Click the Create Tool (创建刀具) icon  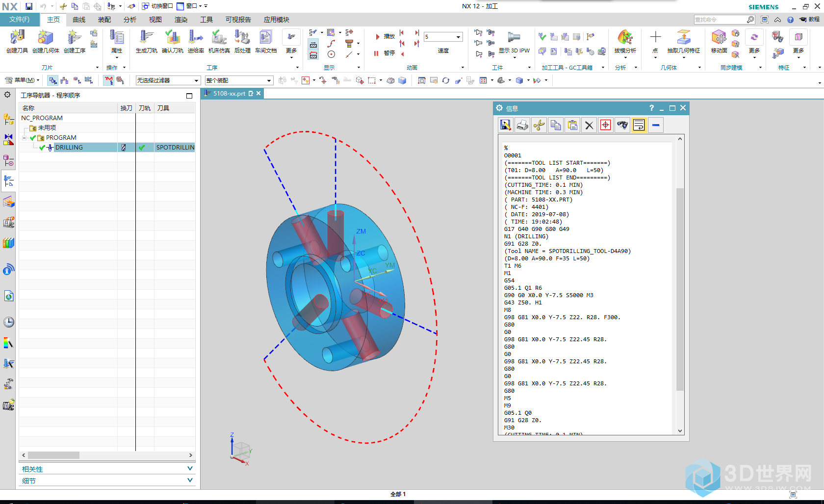click(x=17, y=38)
